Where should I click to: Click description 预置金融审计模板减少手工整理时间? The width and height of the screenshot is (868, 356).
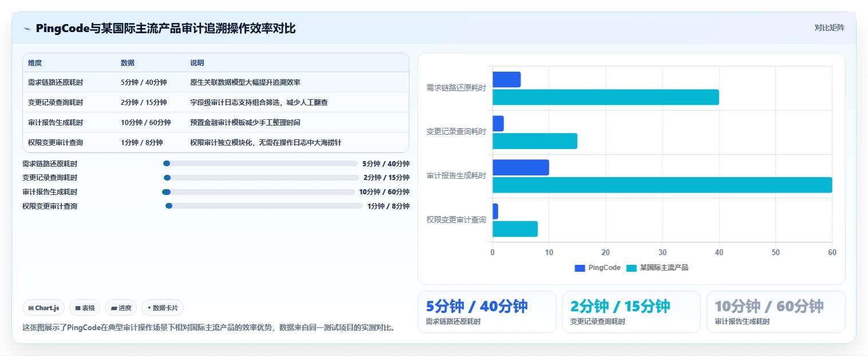click(x=245, y=123)
